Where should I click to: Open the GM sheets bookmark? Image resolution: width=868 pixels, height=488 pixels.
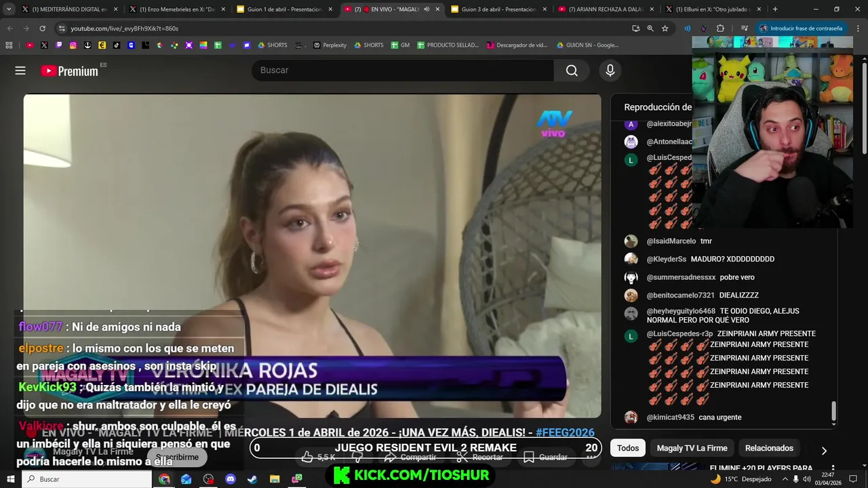pyautogui.click(x=401, y=45)
